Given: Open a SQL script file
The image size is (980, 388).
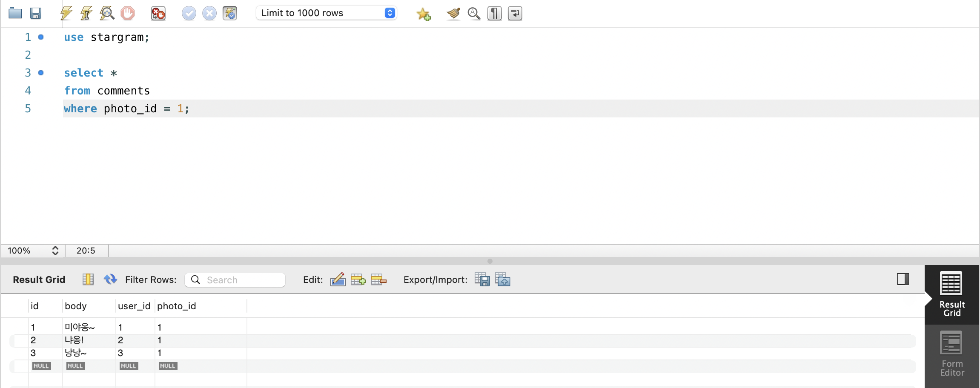Looking at the screenshot, I should click(x=15, y=13).
